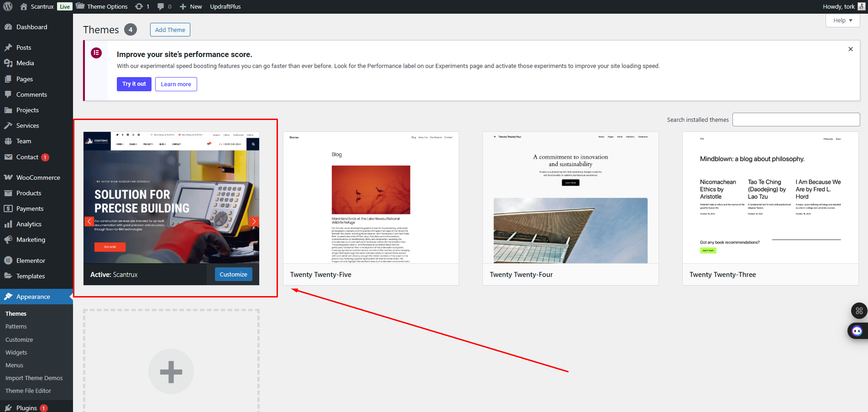Click the user avatar next to Howdy

(861, 6)
